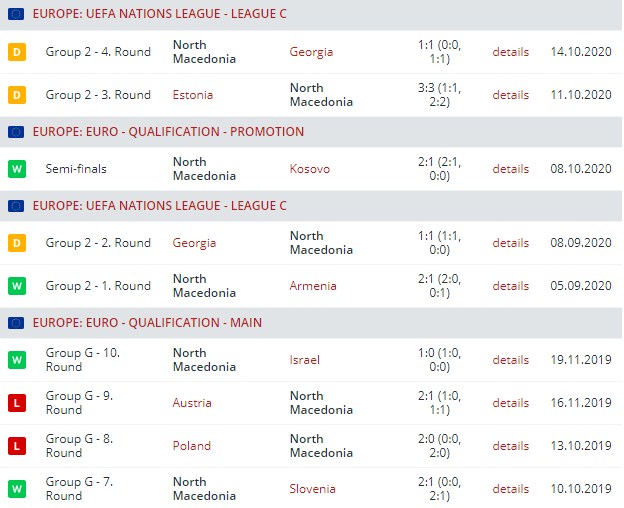The image size is (624, 508).
Task: Click the 3:3 score of Estonia match
Action: 429,88
